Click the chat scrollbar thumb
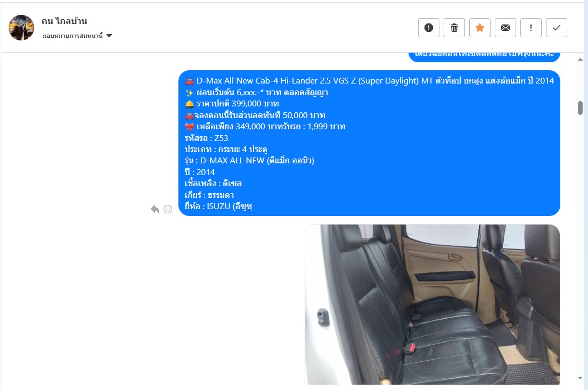Screen dimensions: 588x390 click(x=580, y=108)
